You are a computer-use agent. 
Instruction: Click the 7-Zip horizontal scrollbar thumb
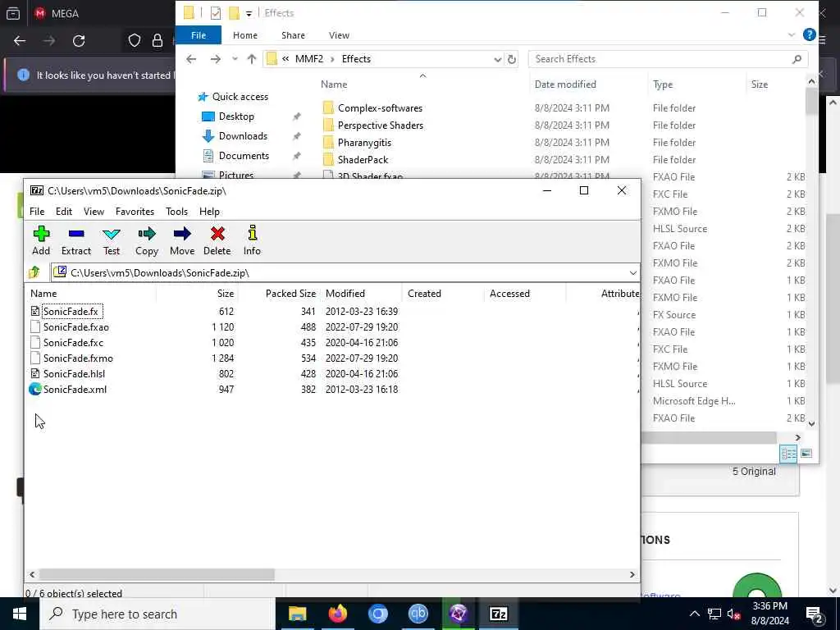click(157, 574)
